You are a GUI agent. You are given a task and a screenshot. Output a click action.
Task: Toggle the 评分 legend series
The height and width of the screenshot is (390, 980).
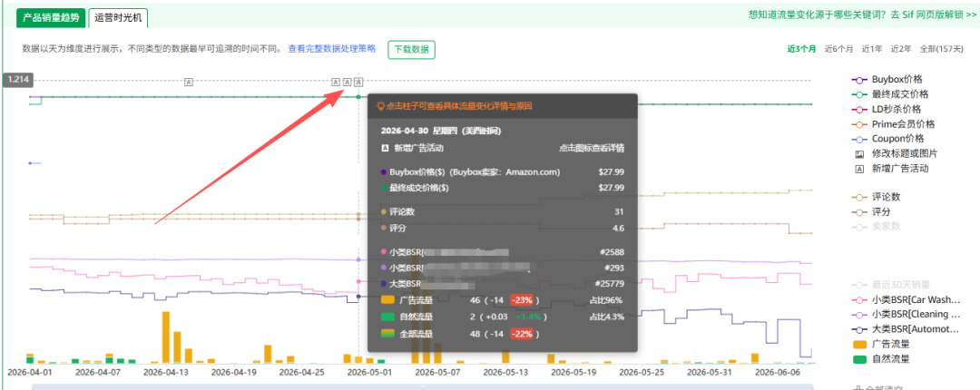click(x=872, y=212)
